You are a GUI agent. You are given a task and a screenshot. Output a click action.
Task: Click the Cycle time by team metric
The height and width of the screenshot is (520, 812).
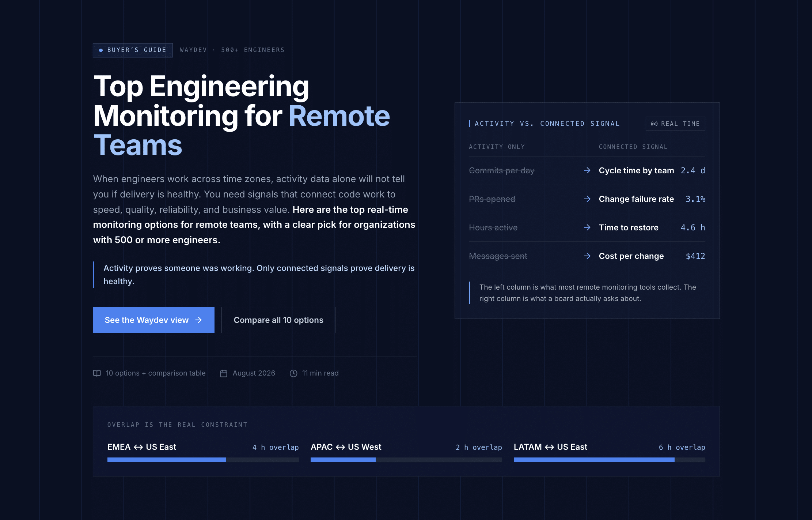pos(636,170)
